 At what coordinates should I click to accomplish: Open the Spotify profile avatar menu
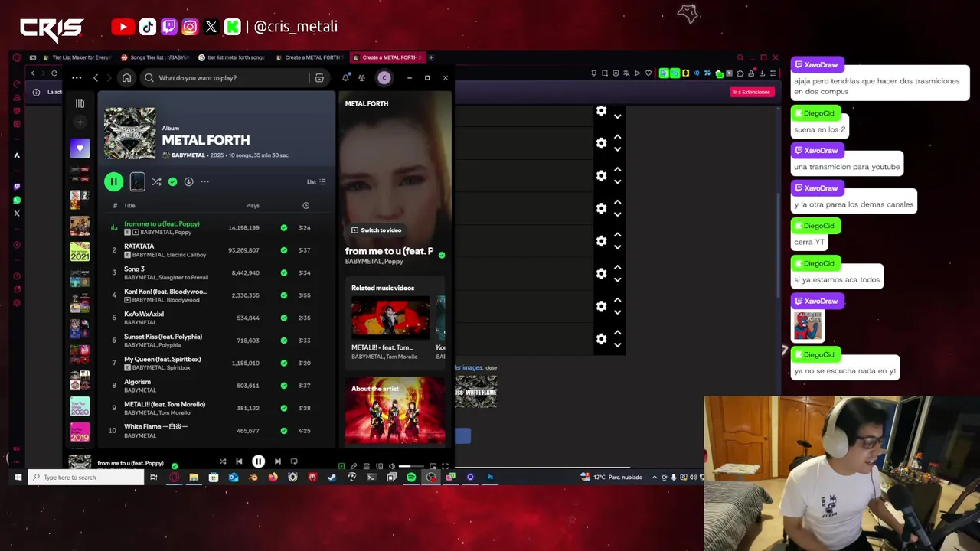pos(384,77)
